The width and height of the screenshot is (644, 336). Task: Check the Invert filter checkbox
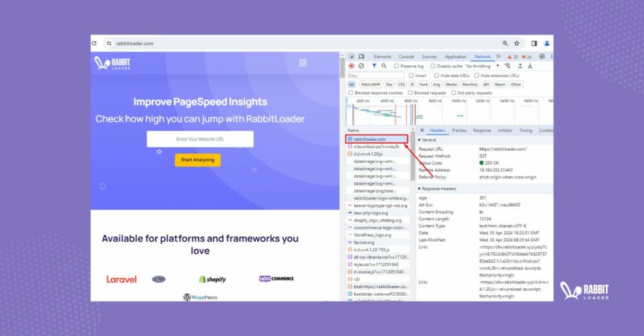coord(411,75)
